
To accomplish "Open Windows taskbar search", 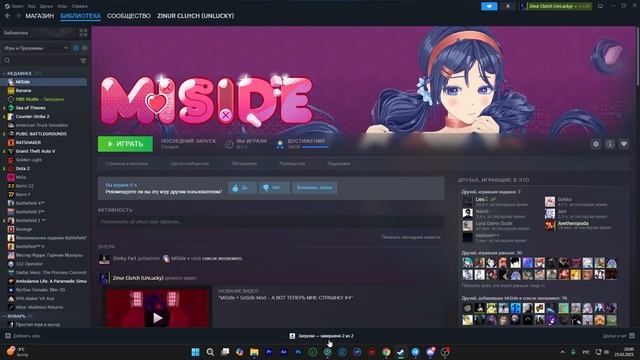I will click(210, 352).
